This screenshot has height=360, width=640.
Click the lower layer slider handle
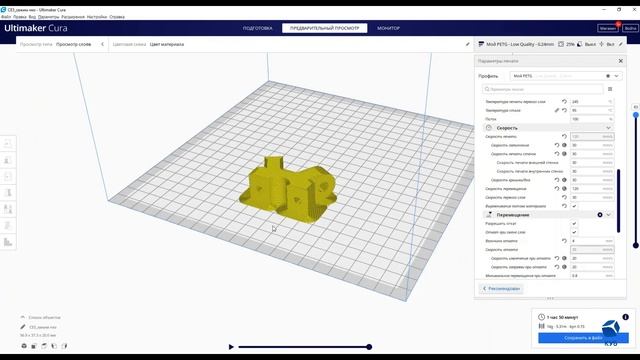click(x=636, y=245)
